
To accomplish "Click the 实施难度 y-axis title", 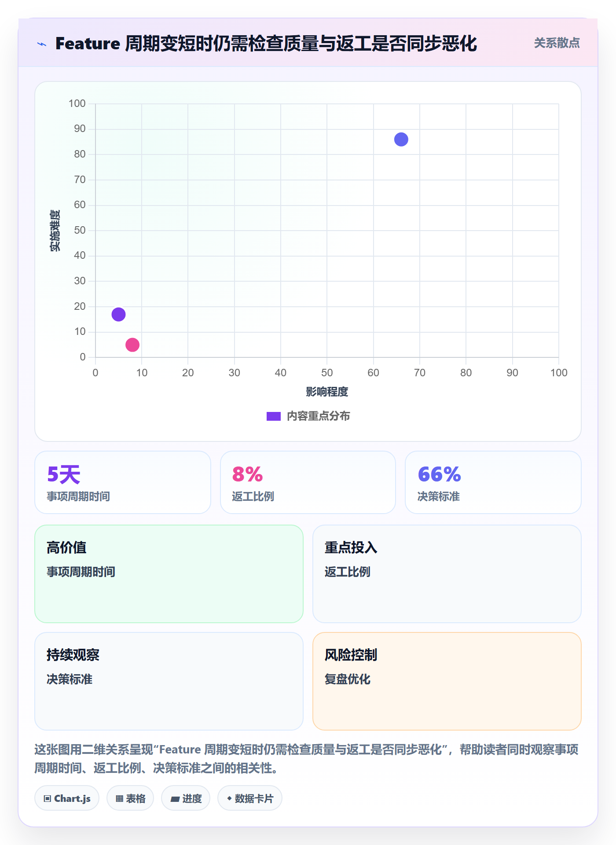I will coord(55,231).
